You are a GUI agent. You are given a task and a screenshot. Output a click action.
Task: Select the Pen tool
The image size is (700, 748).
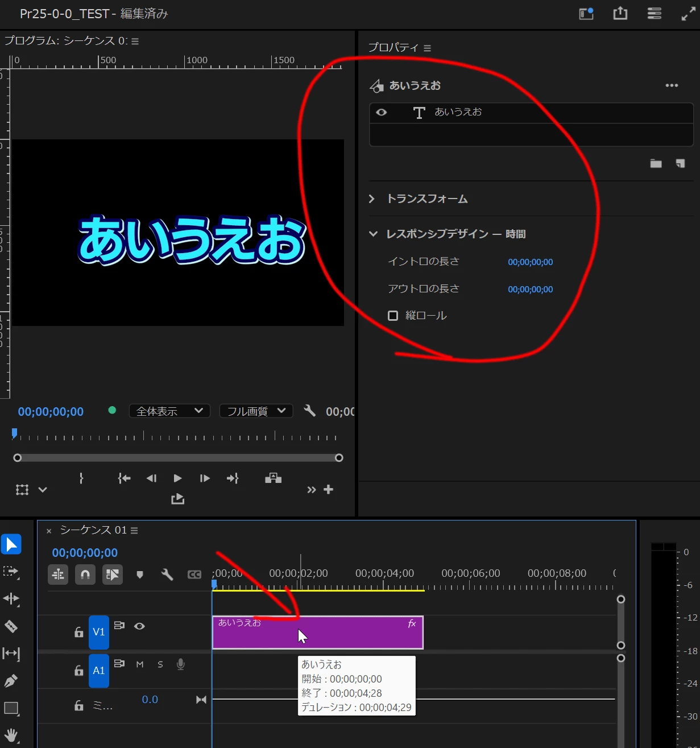[x=11, y=681]
